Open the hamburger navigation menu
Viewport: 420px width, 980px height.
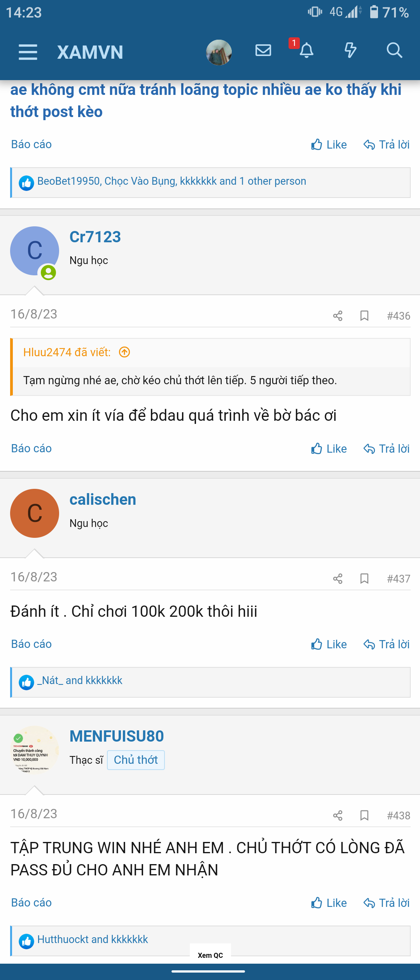[x=27, y=52]
